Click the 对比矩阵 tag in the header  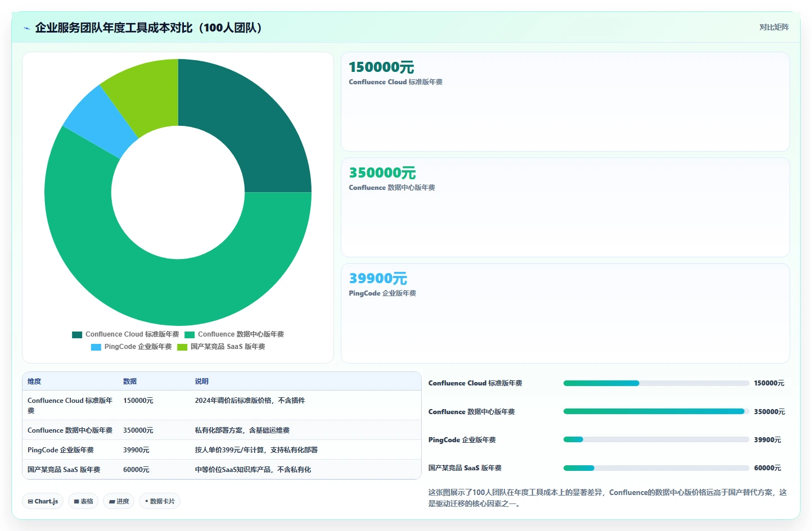774,27
